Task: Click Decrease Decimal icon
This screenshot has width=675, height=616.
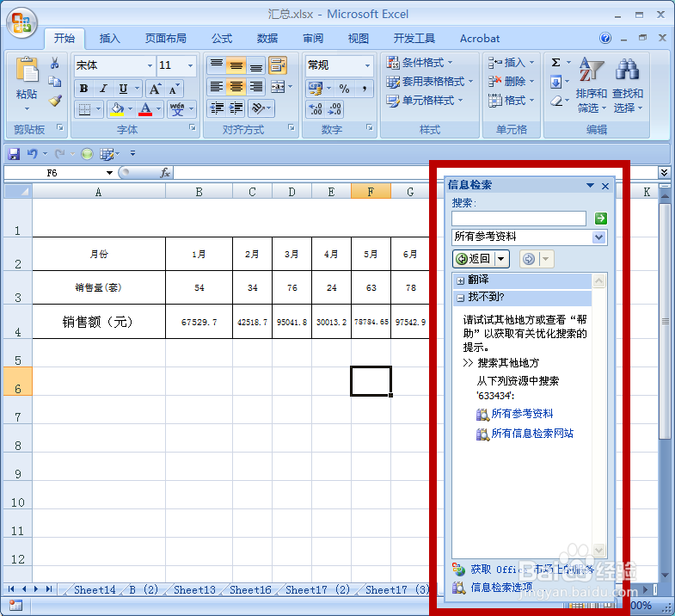Action: pos(334,109)
